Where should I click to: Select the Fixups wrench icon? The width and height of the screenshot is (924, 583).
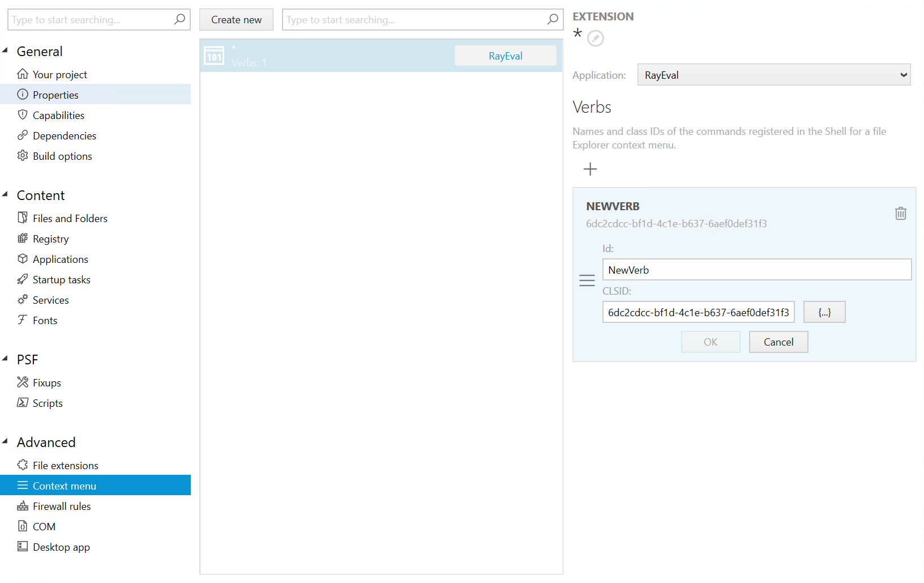pyautogui.click(x=23, y=382)
